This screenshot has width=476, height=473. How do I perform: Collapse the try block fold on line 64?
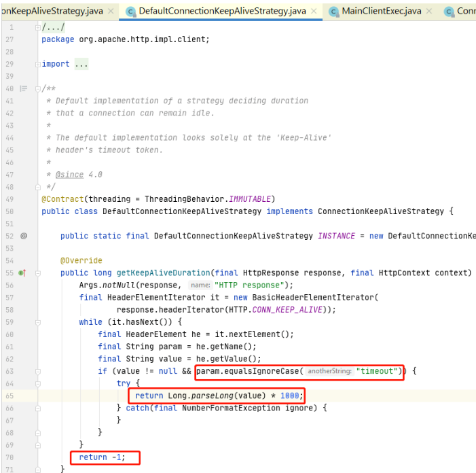37,384
